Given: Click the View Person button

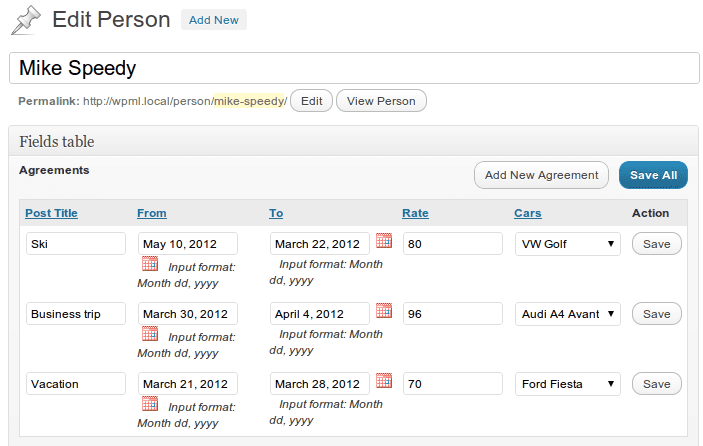Looking at the screenshot, I should (x=381, y=101).
